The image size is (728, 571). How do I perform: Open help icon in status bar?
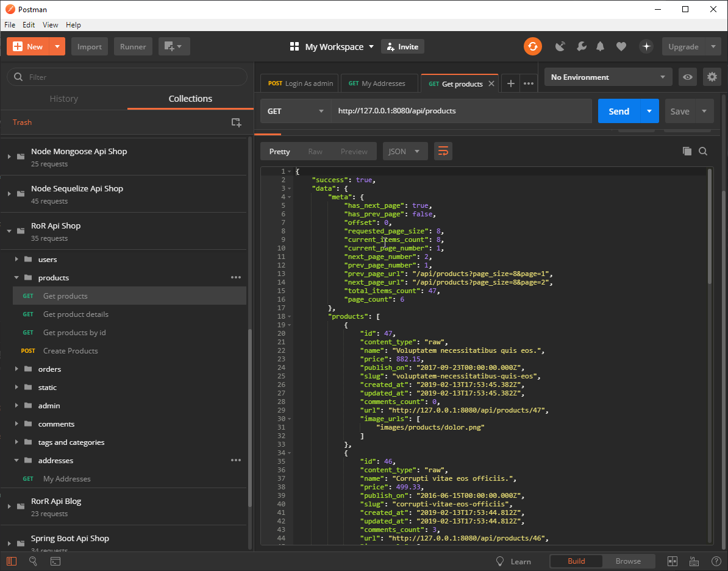point(716,561)
